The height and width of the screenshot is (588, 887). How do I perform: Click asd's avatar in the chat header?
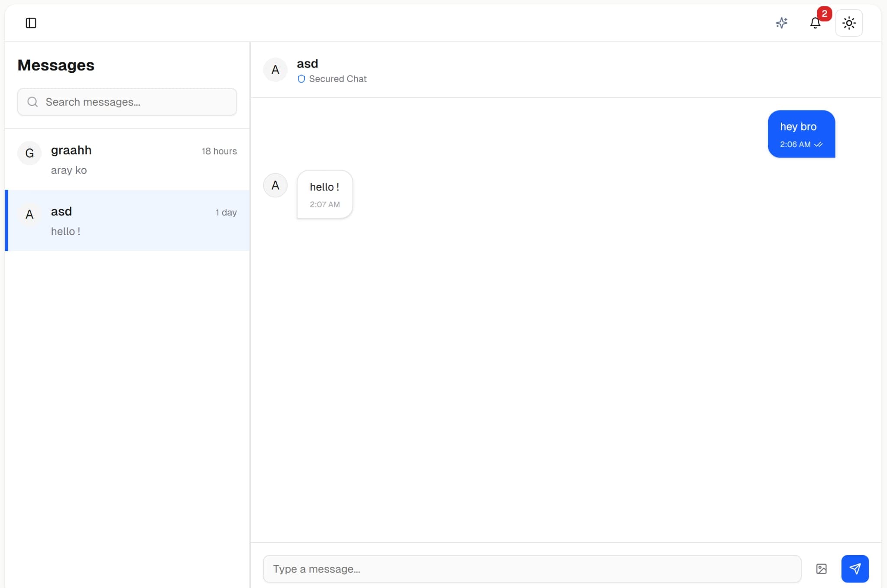coord(275,70)
